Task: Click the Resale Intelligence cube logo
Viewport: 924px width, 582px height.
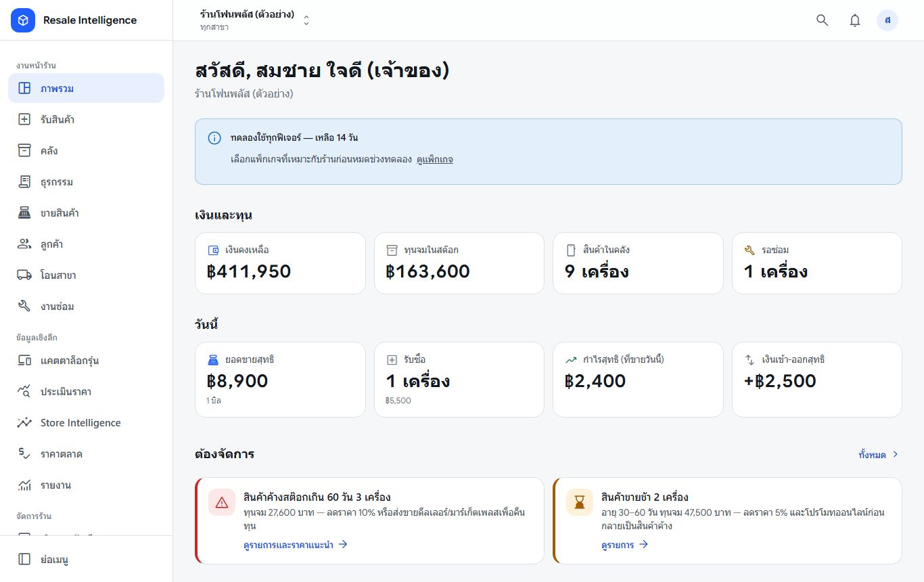Action: pyautogui.click(x=23, y=20)
